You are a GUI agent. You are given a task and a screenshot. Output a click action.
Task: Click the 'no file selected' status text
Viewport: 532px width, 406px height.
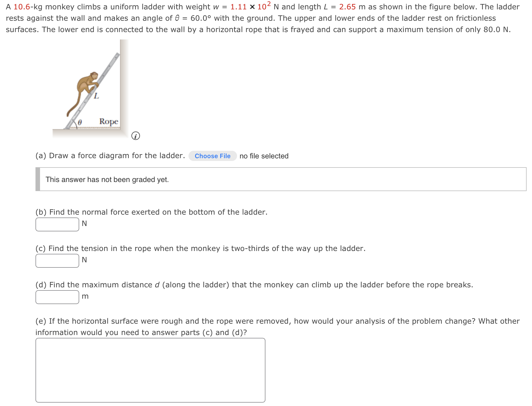(x=264, y=156)
